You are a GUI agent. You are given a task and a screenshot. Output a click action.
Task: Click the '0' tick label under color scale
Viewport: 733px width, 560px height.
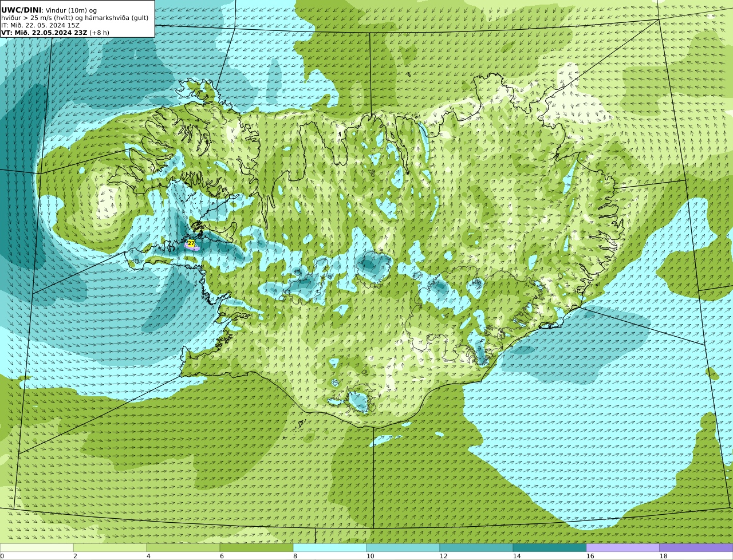(2, 556)
